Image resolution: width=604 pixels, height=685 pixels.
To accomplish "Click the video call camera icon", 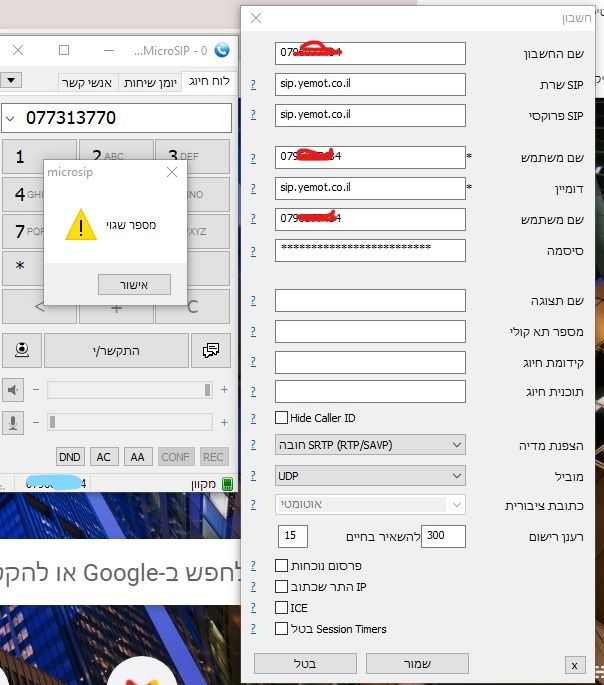I will point(21,350).
